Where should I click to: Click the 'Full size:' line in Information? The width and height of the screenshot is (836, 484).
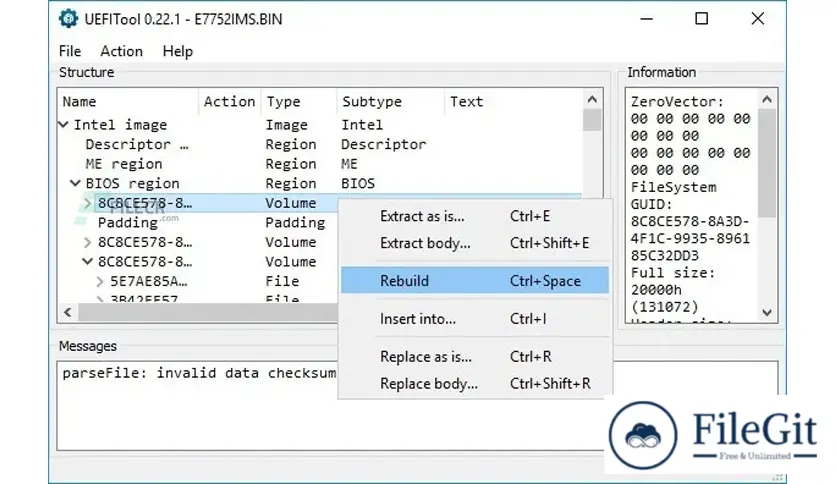pyautogui.click(x=673, y=273)
